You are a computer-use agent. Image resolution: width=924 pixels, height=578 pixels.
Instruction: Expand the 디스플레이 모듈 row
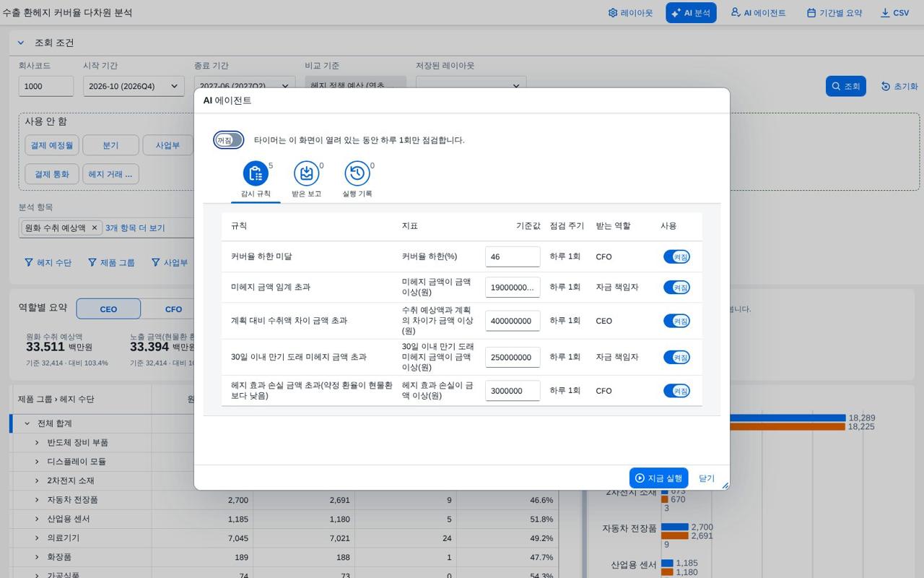[37, 462]
